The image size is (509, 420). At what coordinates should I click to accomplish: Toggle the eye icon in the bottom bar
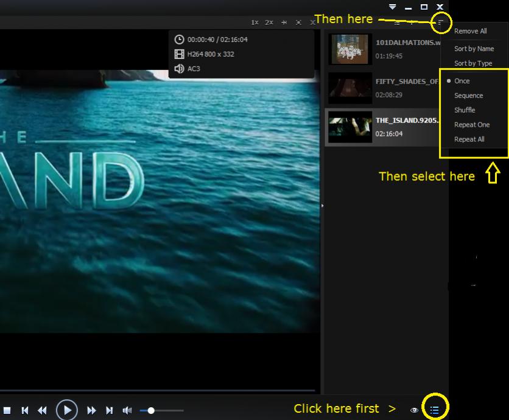click(414, 410)
